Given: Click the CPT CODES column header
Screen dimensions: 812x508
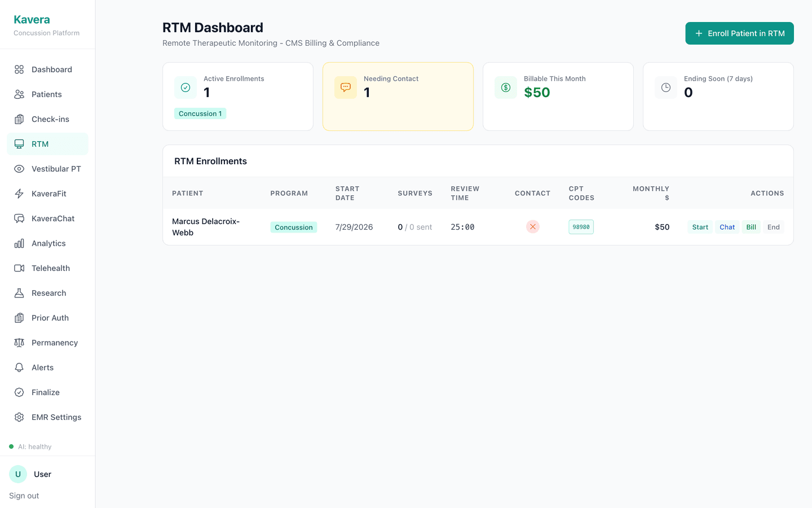Looking at the screenshot, I should (x=581, y=193).
